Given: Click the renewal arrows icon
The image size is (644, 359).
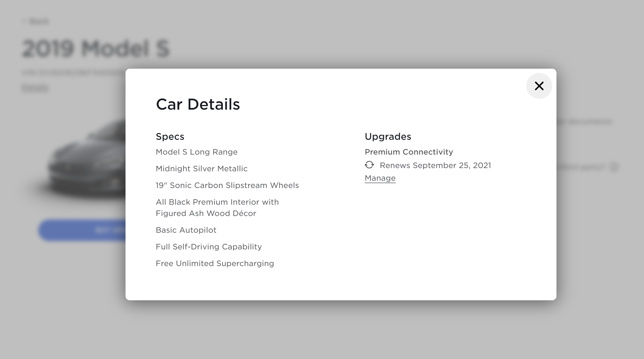Looking at the screenshot, I should 369,165.
